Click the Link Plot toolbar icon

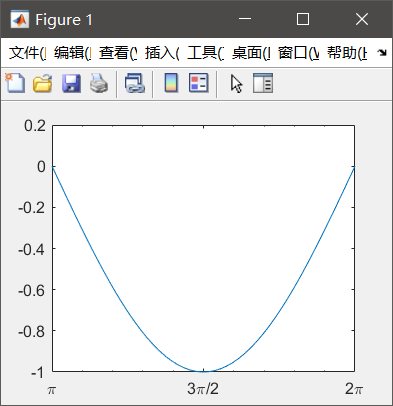(x=135, y=83)
